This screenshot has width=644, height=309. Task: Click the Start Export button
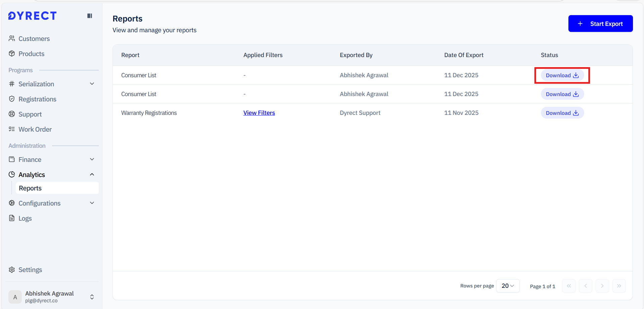pyautogui.click(x=600, y=24)
